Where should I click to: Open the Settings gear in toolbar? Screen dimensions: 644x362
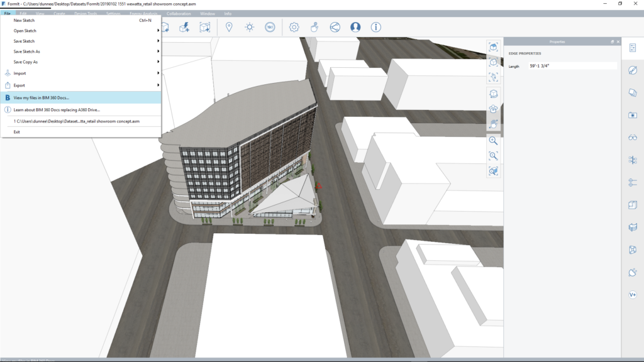click(294, 27)
